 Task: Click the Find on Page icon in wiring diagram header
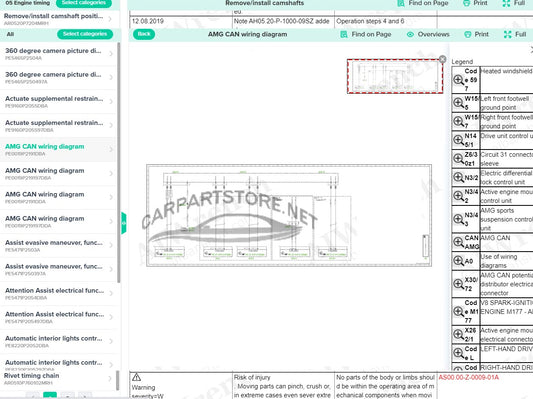pyautogui.click(x=344, y=34)
